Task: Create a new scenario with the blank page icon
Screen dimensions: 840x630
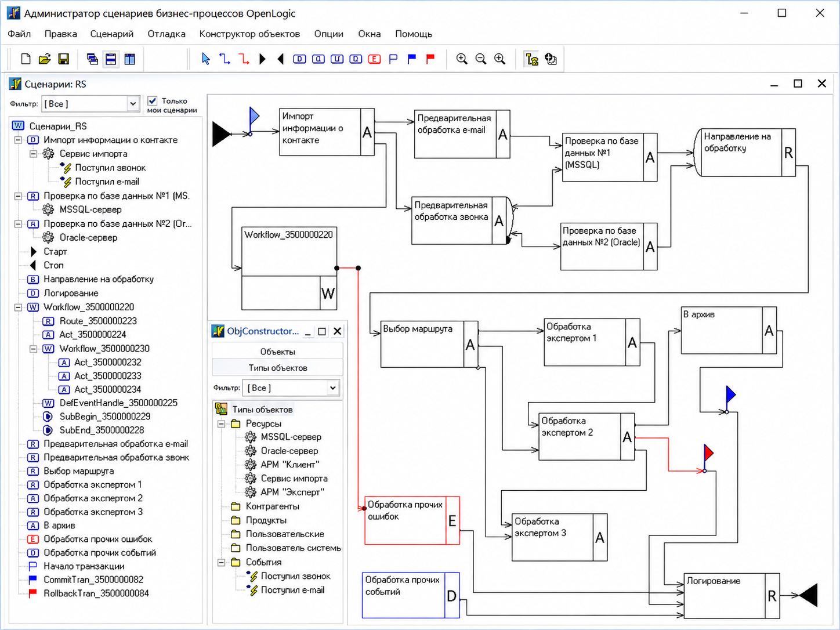Action: 26,59
